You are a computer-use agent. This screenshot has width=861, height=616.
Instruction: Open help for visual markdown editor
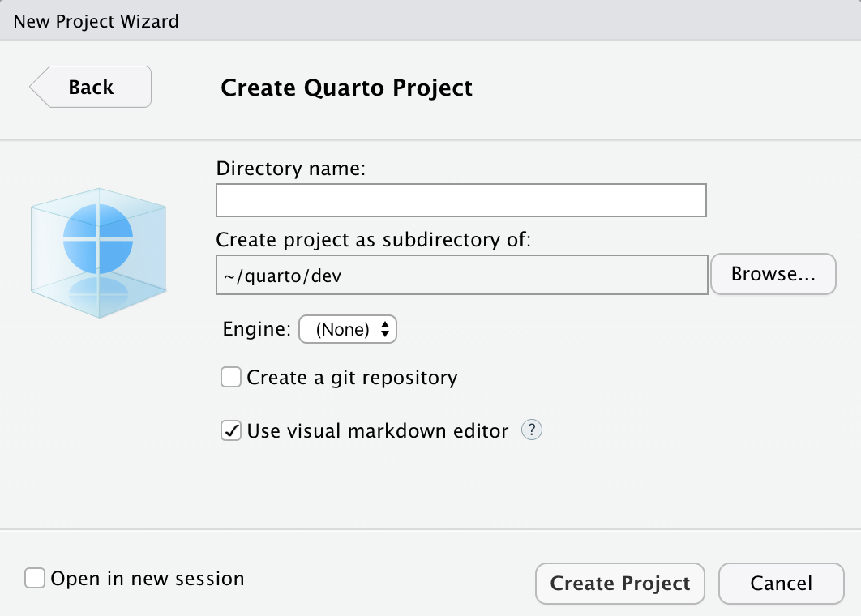point(532,430)
